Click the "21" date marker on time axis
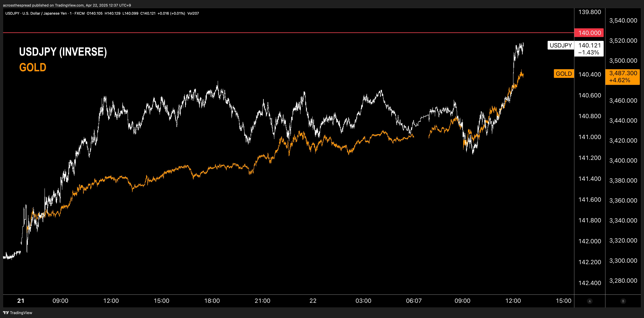 click(20, 301)
